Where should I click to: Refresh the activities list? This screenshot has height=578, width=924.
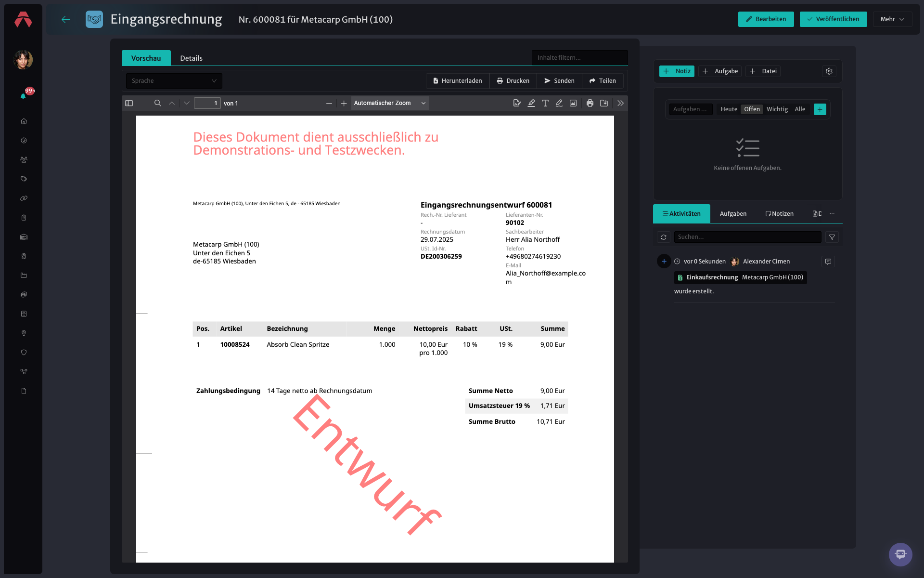[x=664, y=237]
